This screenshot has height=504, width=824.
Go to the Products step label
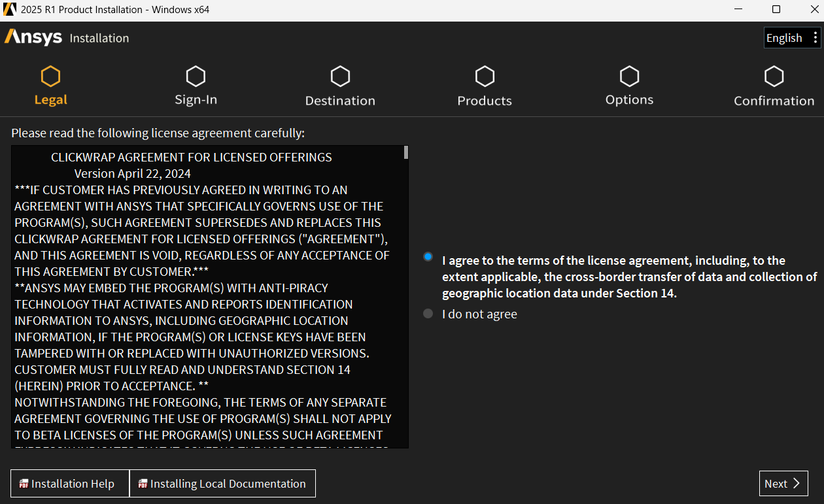[x=485, y=101]
